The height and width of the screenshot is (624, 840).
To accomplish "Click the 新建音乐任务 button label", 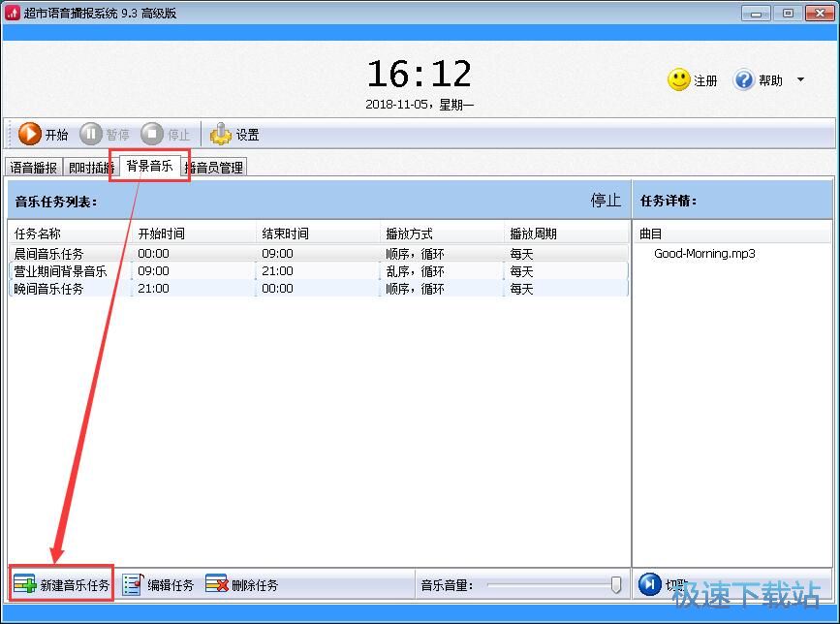I will pyautogui.click(x=75, y=585).
